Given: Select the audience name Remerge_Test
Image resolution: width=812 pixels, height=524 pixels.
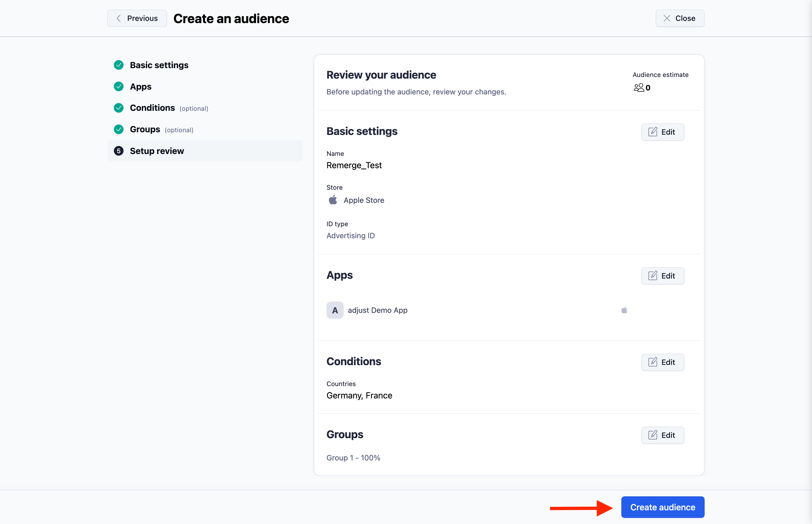Looking at the screenshot, I should click(354, 165).
